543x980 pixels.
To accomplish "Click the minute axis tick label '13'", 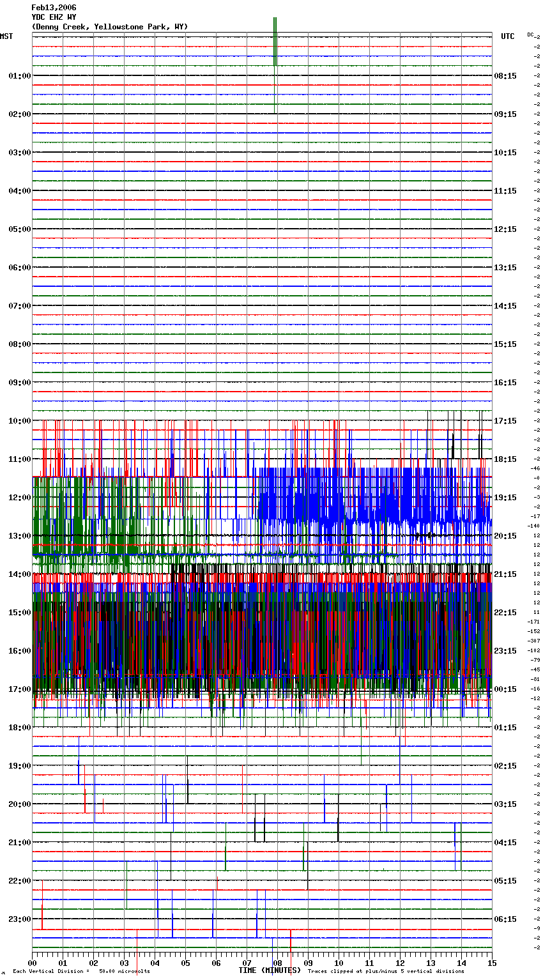I will pos(431,963).
